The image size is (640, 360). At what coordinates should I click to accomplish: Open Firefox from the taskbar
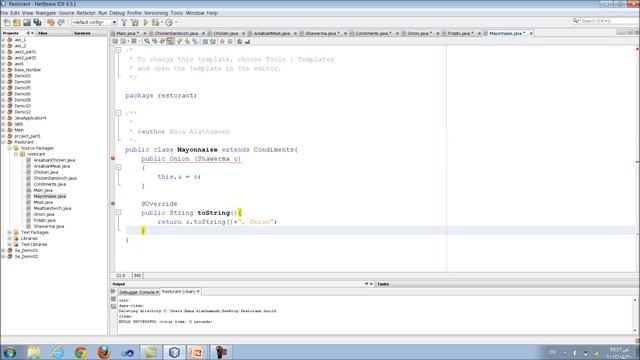click(104, 352)
